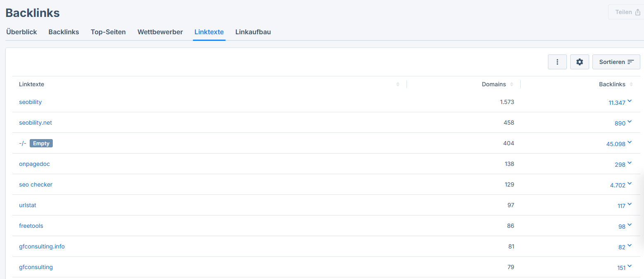Open the 11.347 backlinks count

(x=617, y=103)
